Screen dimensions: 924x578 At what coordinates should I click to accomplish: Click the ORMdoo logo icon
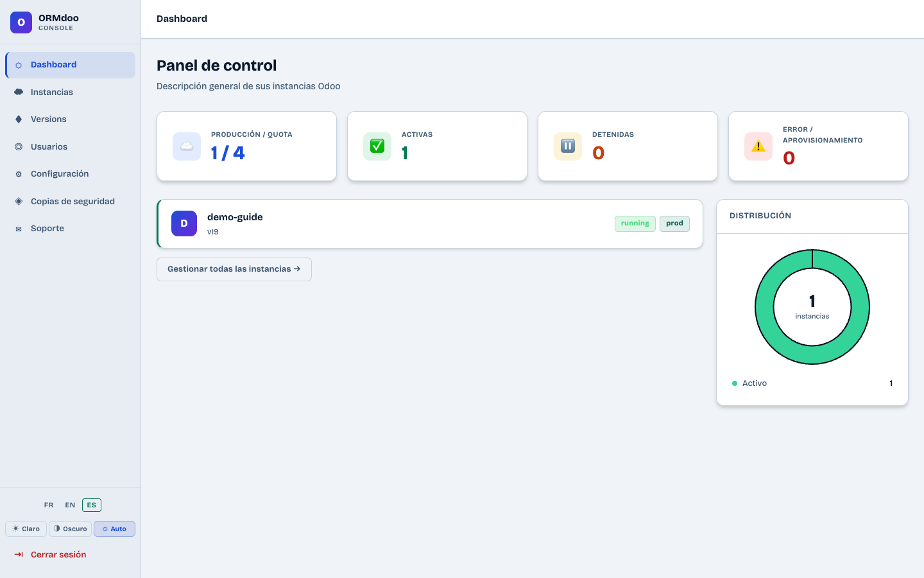click(21, 22)
